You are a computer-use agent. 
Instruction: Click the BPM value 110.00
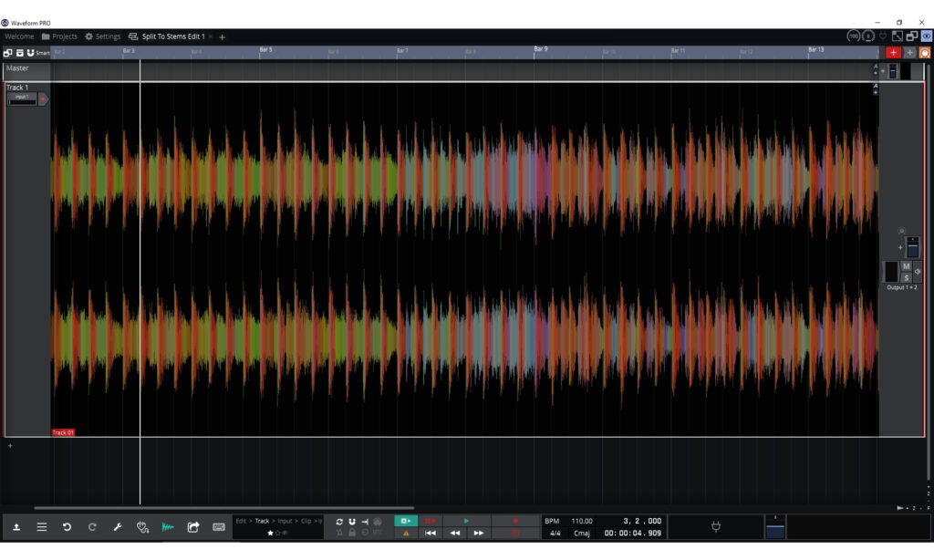tap(582, 522)
